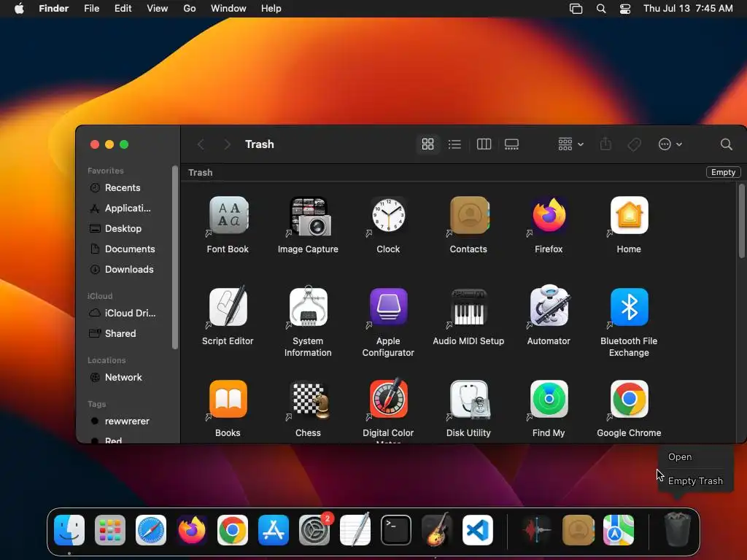Open App Store from the Dock
Viewport: 747px width, 560px height.
(274, 530)
